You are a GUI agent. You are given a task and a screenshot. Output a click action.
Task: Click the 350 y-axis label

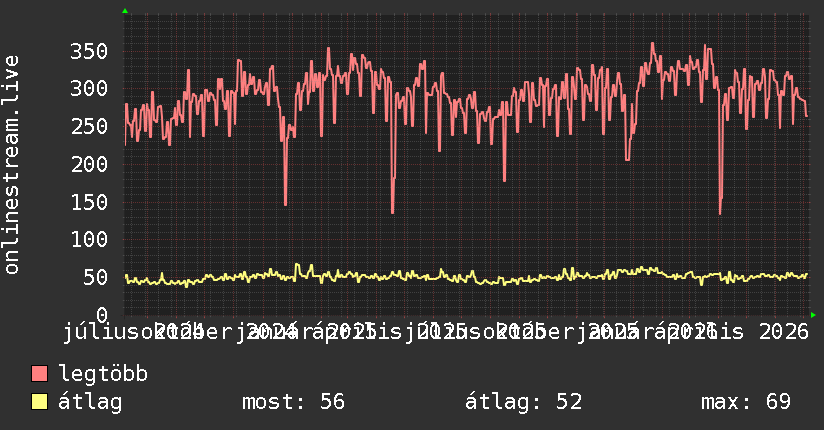point(89,52)
